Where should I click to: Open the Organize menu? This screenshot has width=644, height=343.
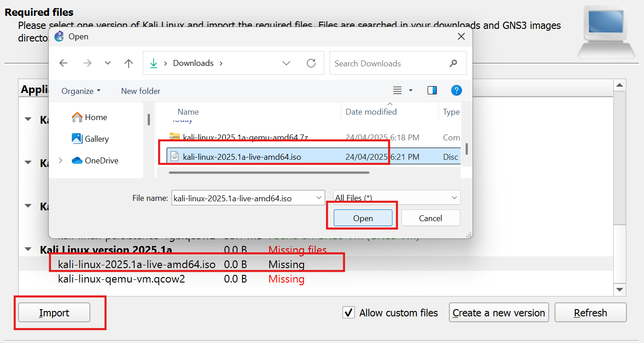tap(81, 91)
